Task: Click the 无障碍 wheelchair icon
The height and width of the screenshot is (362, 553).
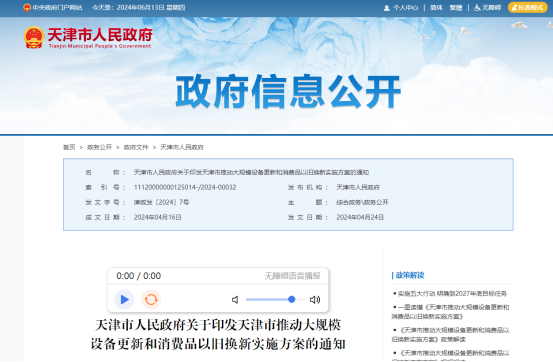Action: pyautogui.click(x=477, y=8)
